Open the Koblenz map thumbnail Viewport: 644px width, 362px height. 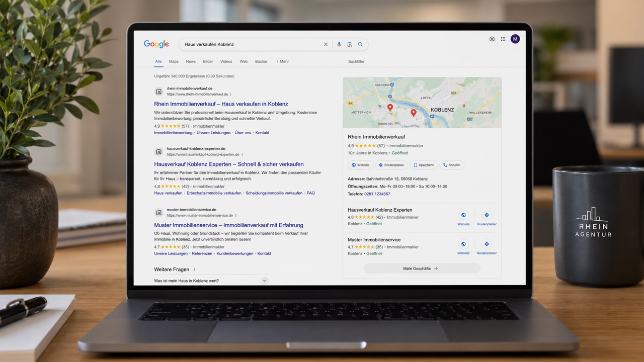pyautogui.click(x=422, y=103)
